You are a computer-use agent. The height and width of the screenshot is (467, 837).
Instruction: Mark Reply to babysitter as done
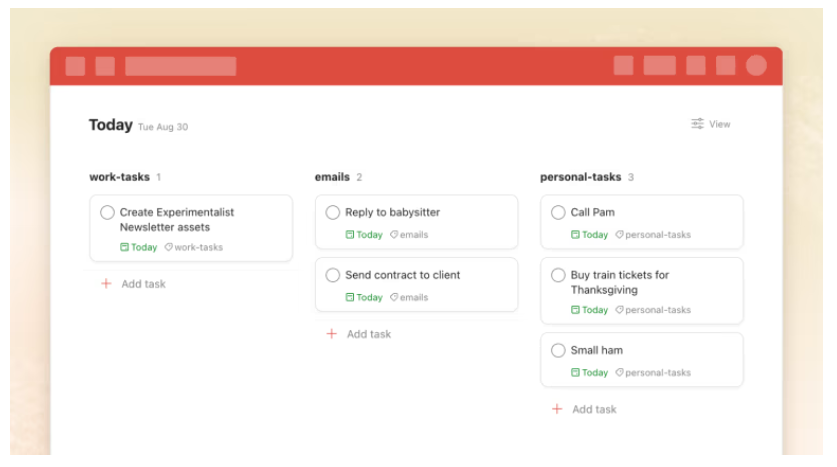(x=333, y=212)
